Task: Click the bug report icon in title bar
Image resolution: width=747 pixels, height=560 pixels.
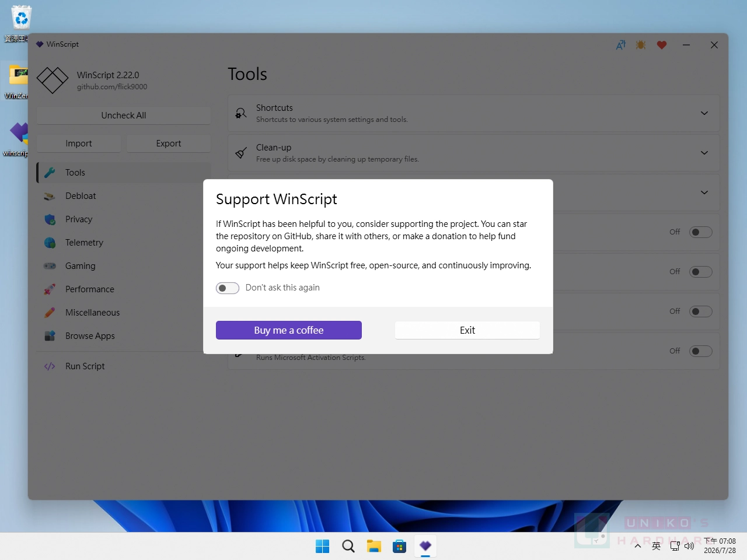Action: coord(641,45)
